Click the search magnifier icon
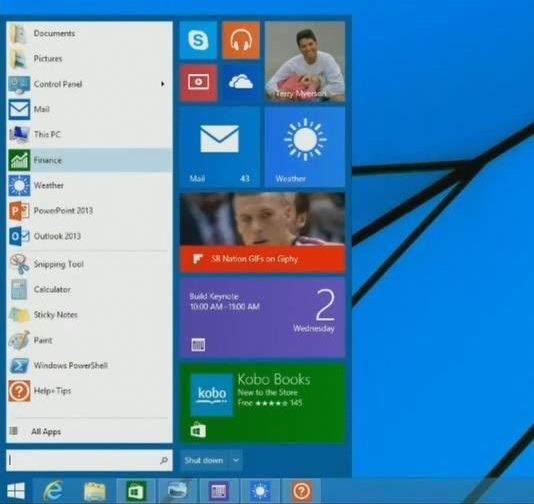This screenshot has height=504, width=534. point(163,460)
